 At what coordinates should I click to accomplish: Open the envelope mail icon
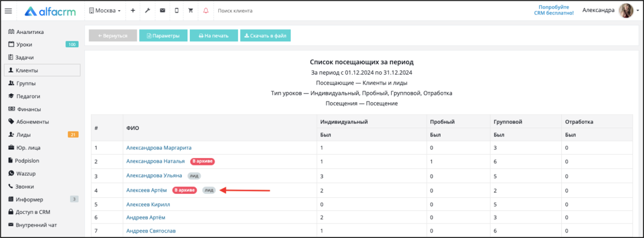(162, 11)
